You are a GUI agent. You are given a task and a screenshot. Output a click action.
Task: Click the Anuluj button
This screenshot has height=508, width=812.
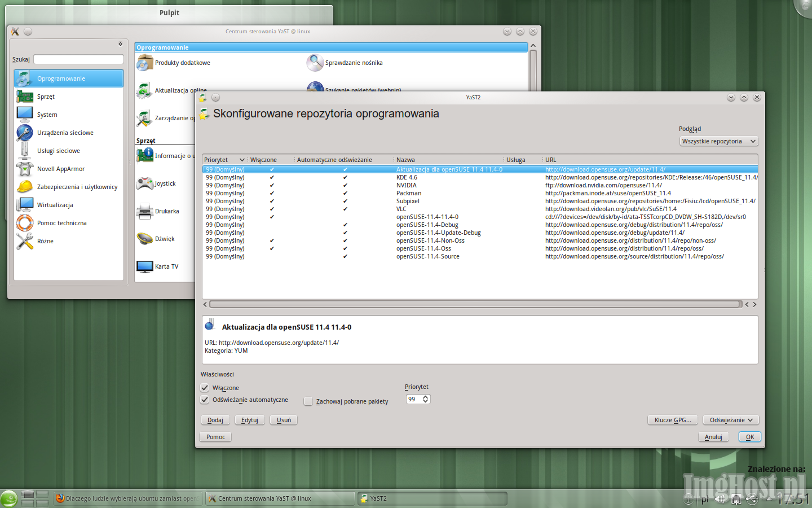pyautogui.click(x=713, y=437)
